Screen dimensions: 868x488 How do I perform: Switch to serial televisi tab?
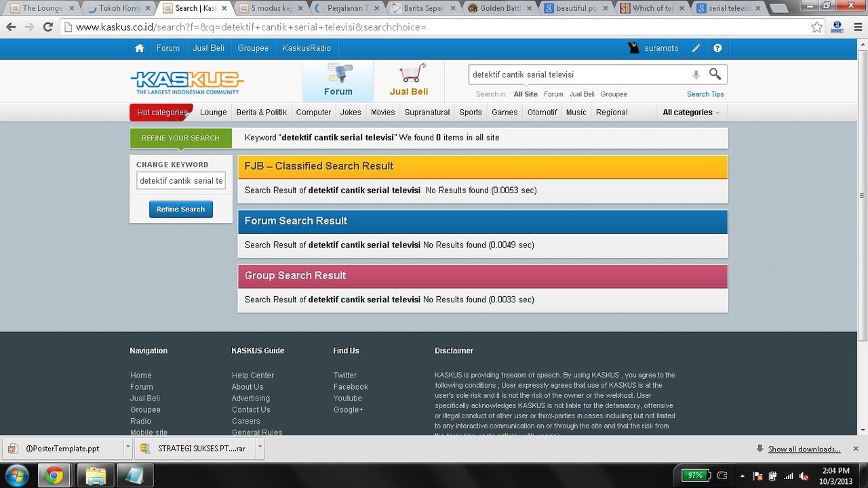click(729, 8)
